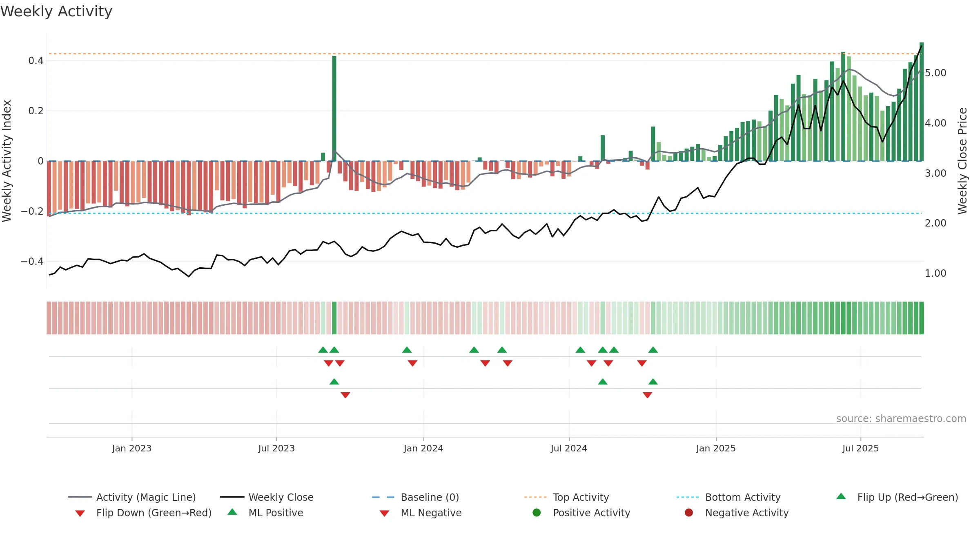Click the ML Positive marker in the second row near Aug 2024
Screen dimensions: 980x551
pos(603,382)
